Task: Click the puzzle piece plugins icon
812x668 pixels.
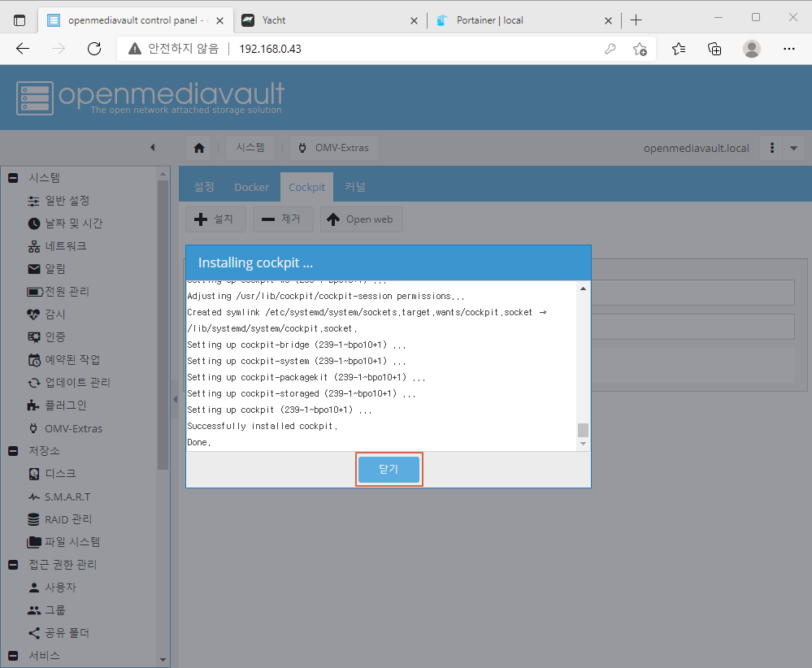Action: coord(33,406)
